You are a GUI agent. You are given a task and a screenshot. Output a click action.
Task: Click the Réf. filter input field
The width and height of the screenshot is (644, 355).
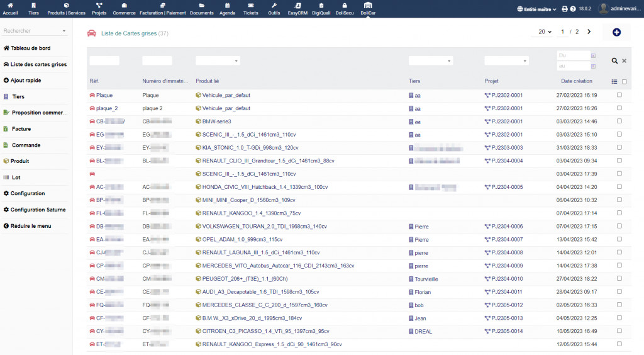pos(104,61)
